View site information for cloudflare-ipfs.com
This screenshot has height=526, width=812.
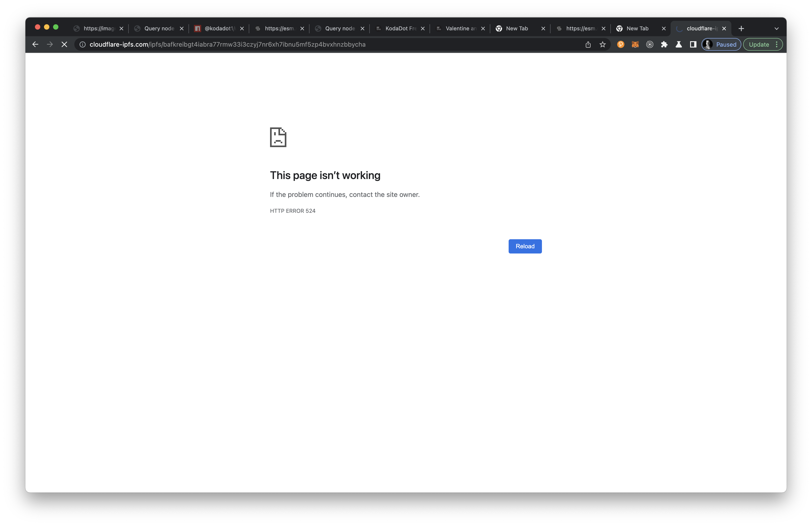pos(82,44)
